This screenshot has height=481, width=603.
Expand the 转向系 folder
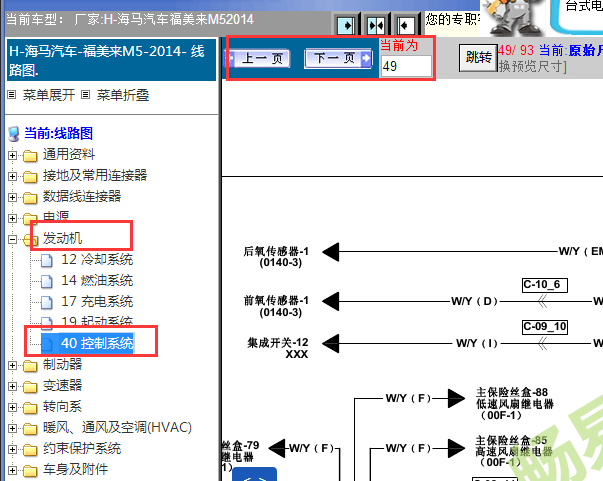tap(12, 407)
